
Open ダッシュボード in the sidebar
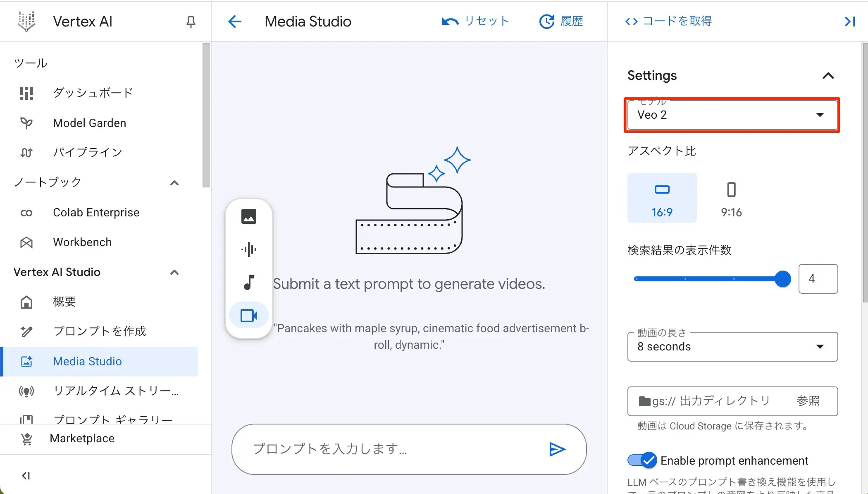pyautogui.click(x=99, y=93)
